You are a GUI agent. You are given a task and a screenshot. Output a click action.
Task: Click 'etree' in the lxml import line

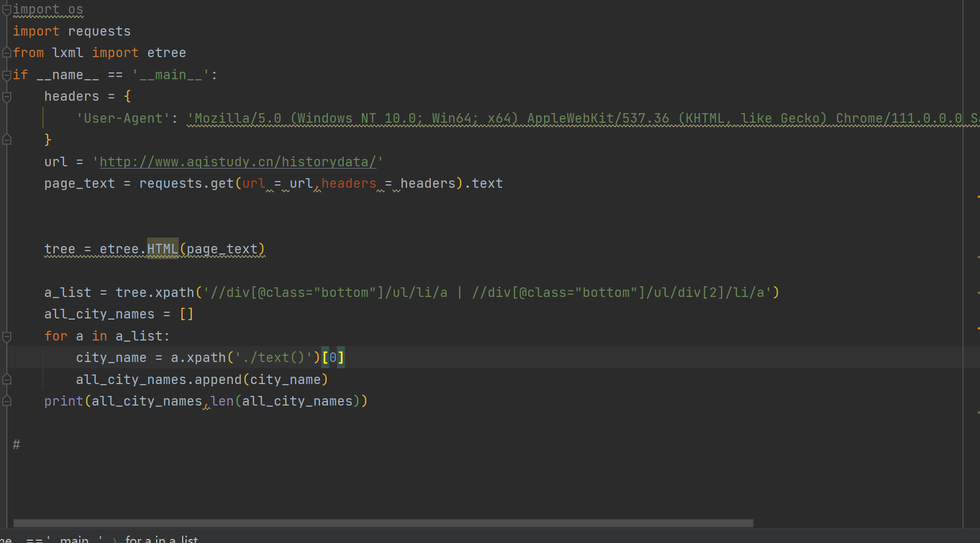166,53
